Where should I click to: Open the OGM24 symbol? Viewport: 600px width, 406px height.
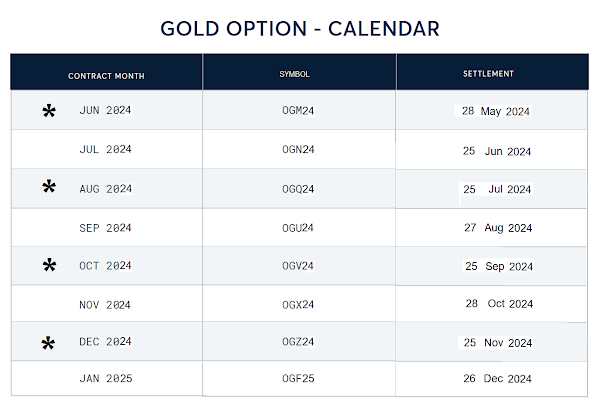pos(299,111)
